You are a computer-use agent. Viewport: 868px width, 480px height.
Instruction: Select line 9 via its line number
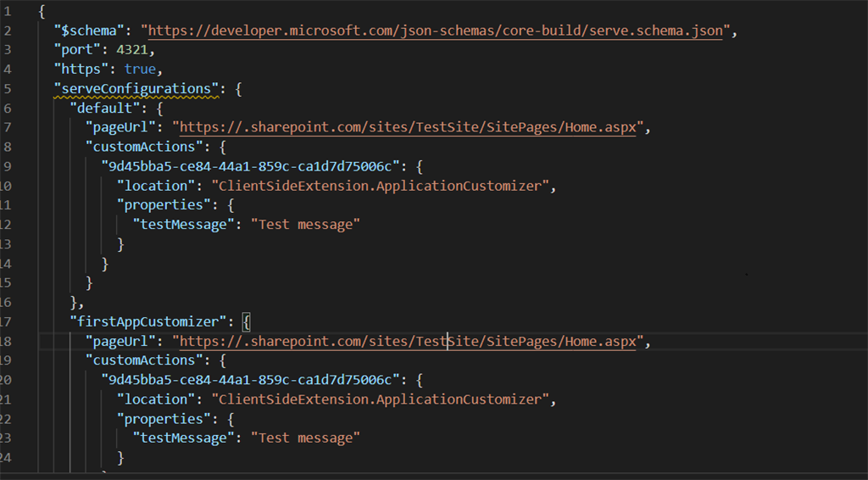[7, 166]
